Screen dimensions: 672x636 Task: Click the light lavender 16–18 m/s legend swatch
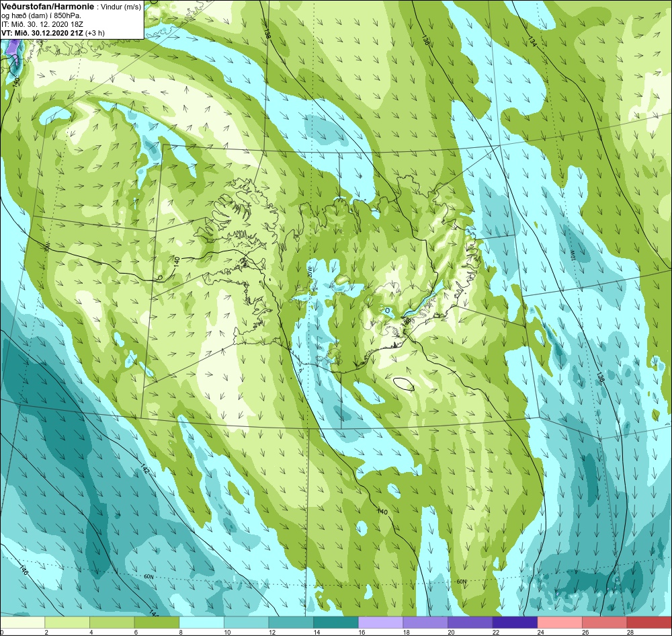(380, 623)
